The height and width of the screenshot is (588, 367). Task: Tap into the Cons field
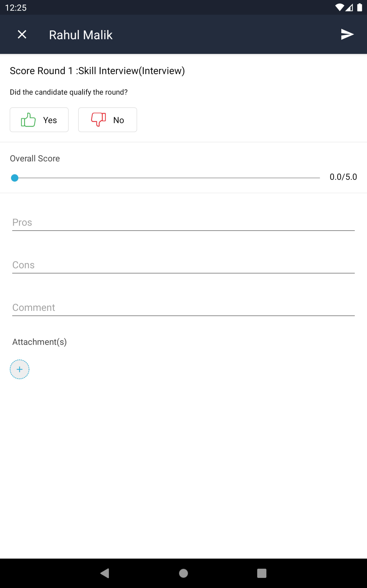(x=183, y=265)
